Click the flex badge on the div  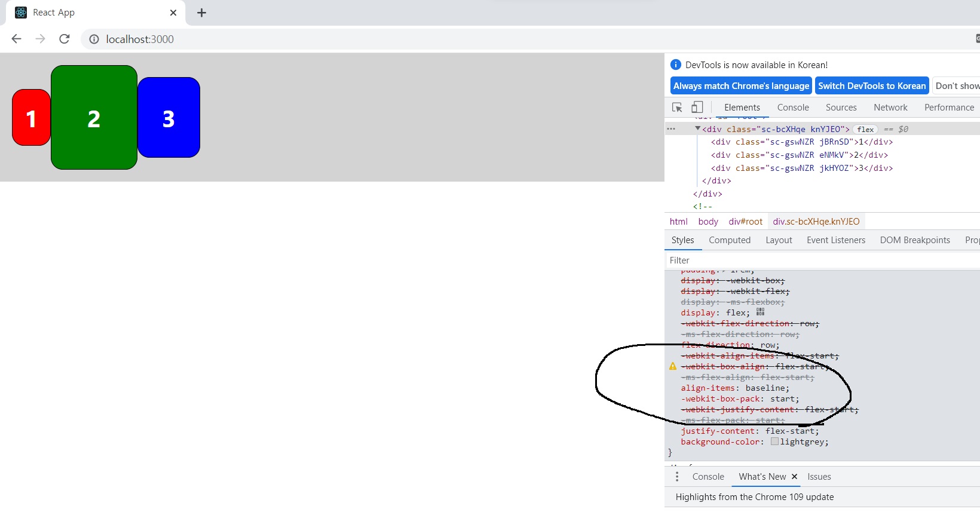pos(865,129)
